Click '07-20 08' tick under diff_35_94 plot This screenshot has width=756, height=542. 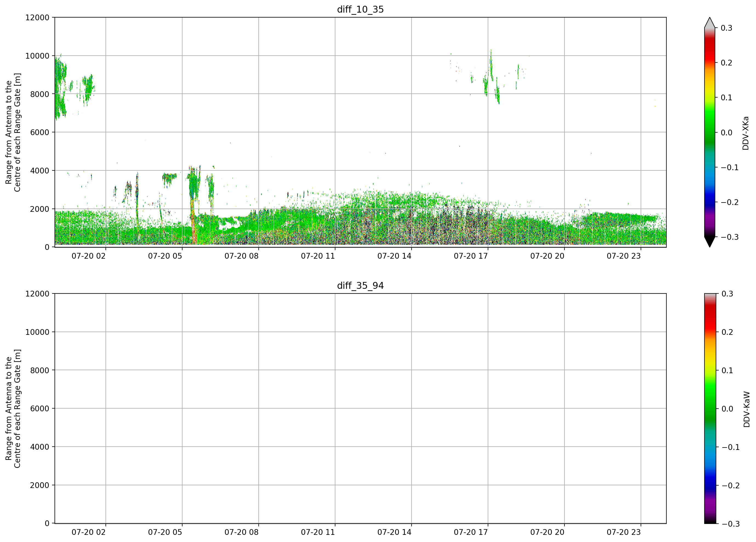pyautogui.click(x=242, y=532)
